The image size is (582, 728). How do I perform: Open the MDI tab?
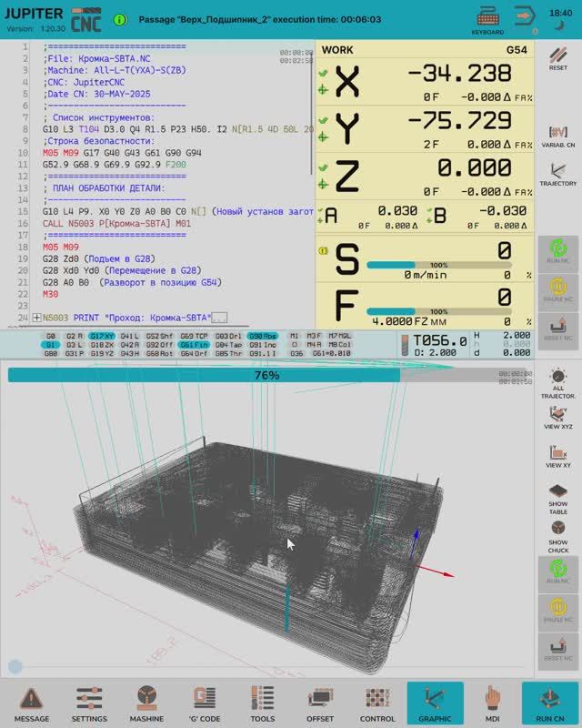[492, 703]
